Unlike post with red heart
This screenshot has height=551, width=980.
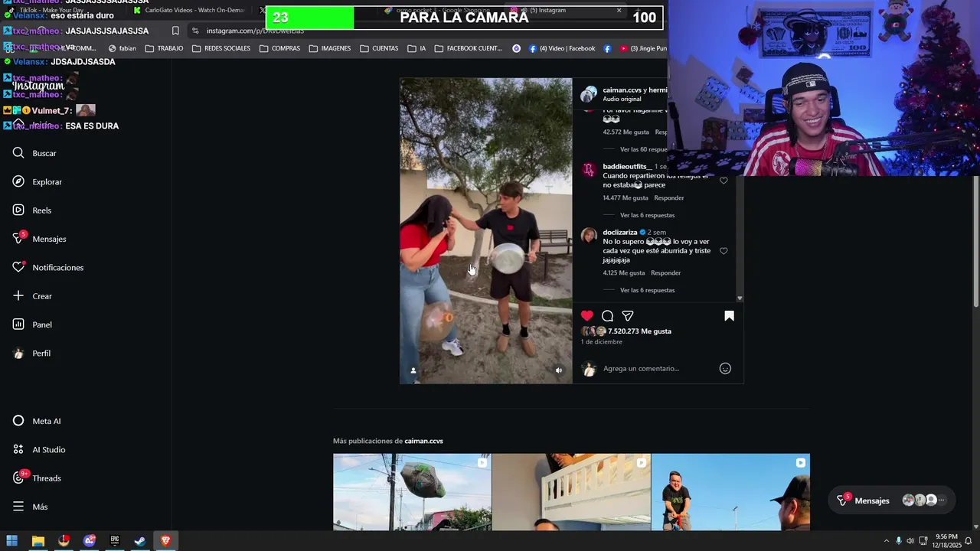(587, 315)
